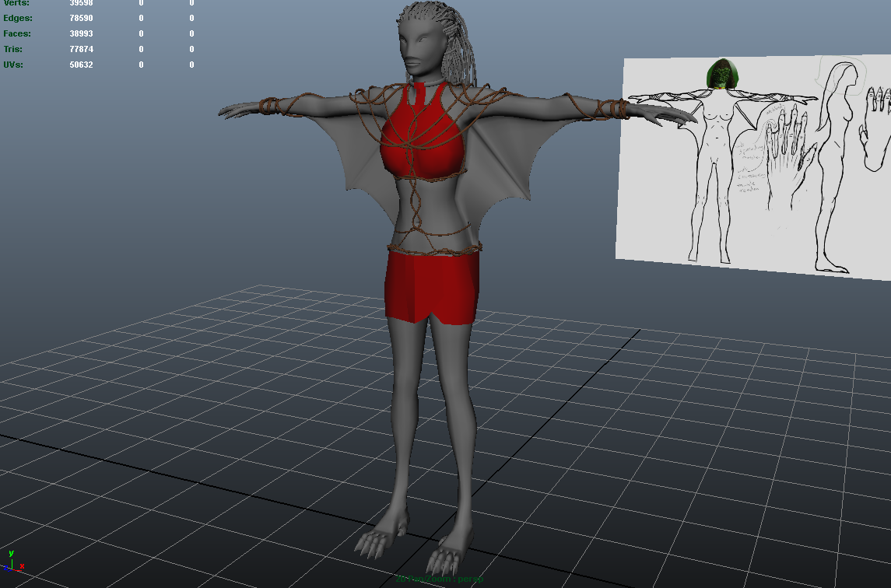The image size is (891, 588).
Task: Click the Tris label in heads-up display
Action: click(14, 49)
